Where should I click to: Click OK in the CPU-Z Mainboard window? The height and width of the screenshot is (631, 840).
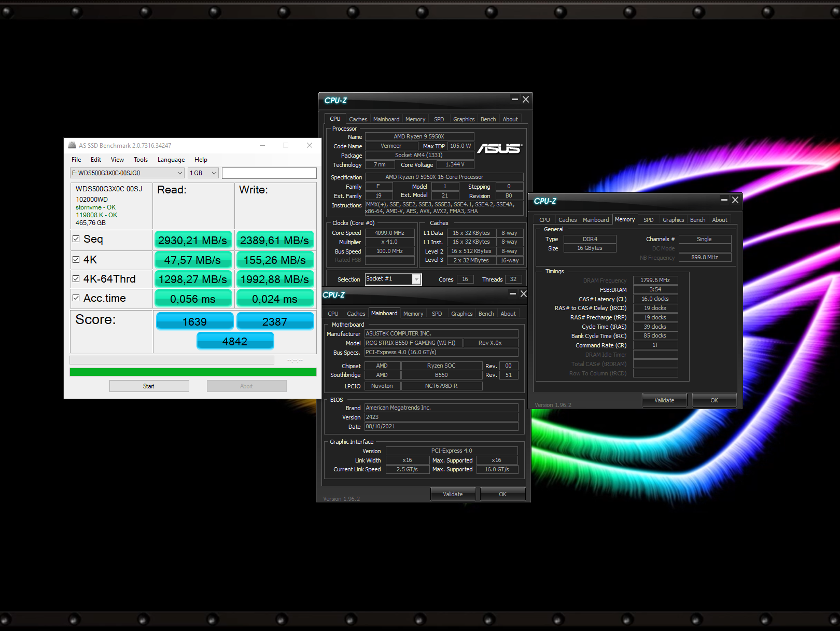502,494
